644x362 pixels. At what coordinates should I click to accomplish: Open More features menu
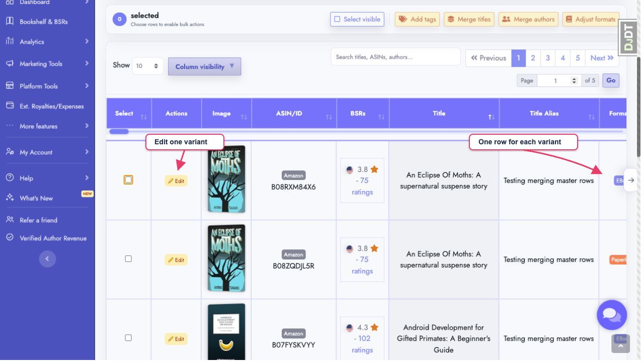[38, 126]
